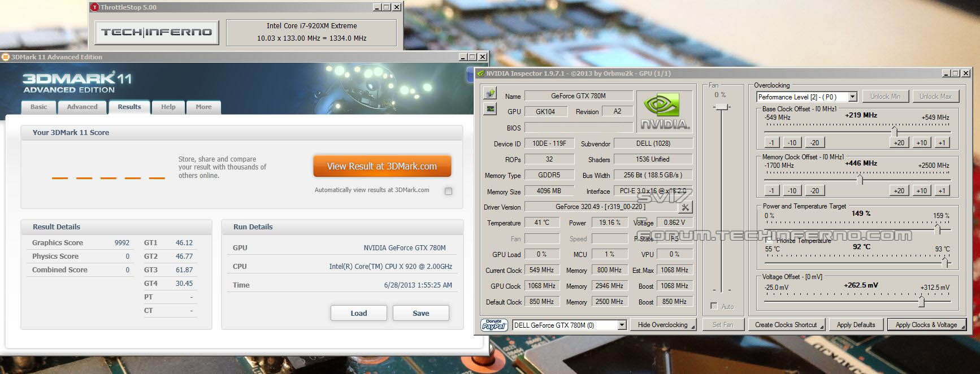Click the Driver Version field
This screenshot has width=980, height=374.
pyautogui.click(x=600, y=207)
